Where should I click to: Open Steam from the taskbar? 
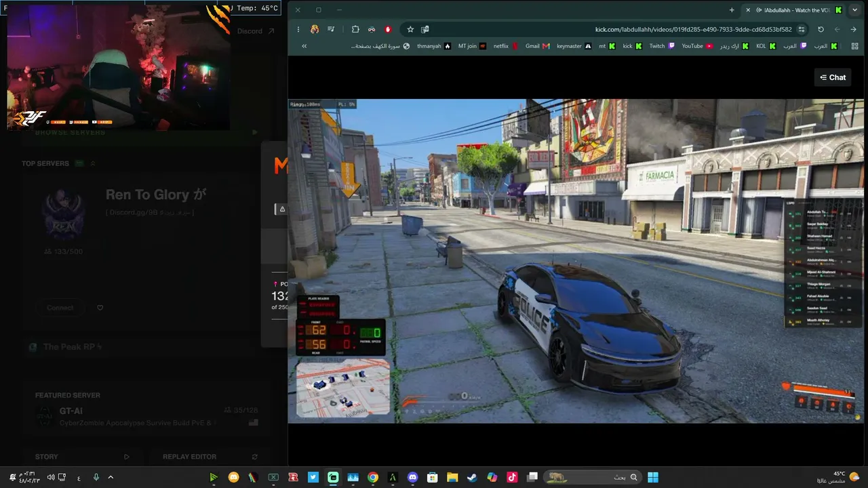[472, 477]
